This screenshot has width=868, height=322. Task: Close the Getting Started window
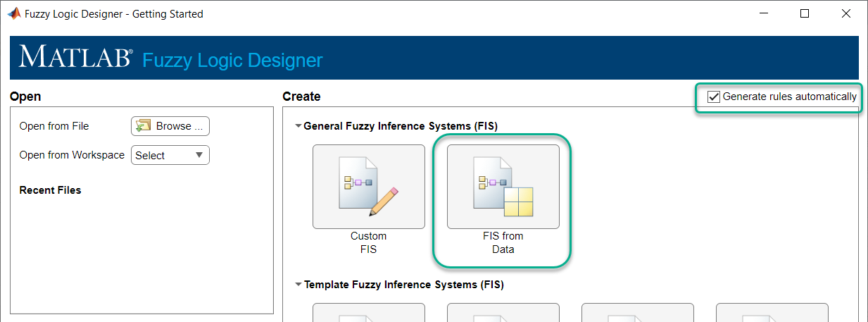click(x=843, y=13)
